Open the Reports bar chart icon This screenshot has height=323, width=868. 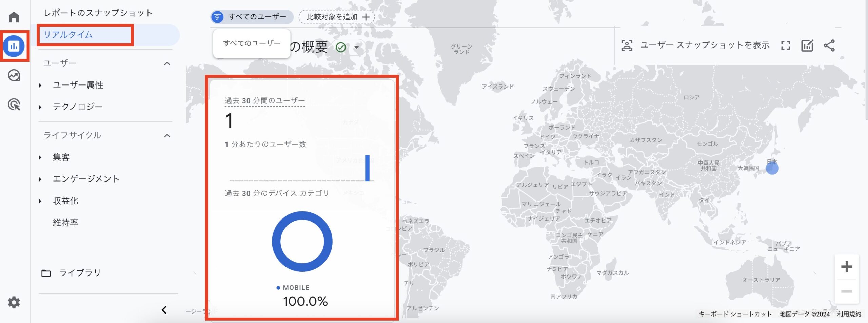pos(14,46)
